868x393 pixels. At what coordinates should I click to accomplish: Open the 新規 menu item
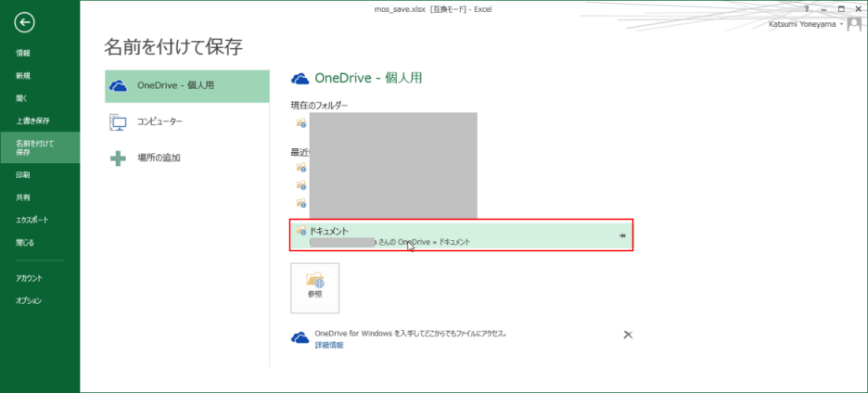pyautogui.click(x=23, y=76)
